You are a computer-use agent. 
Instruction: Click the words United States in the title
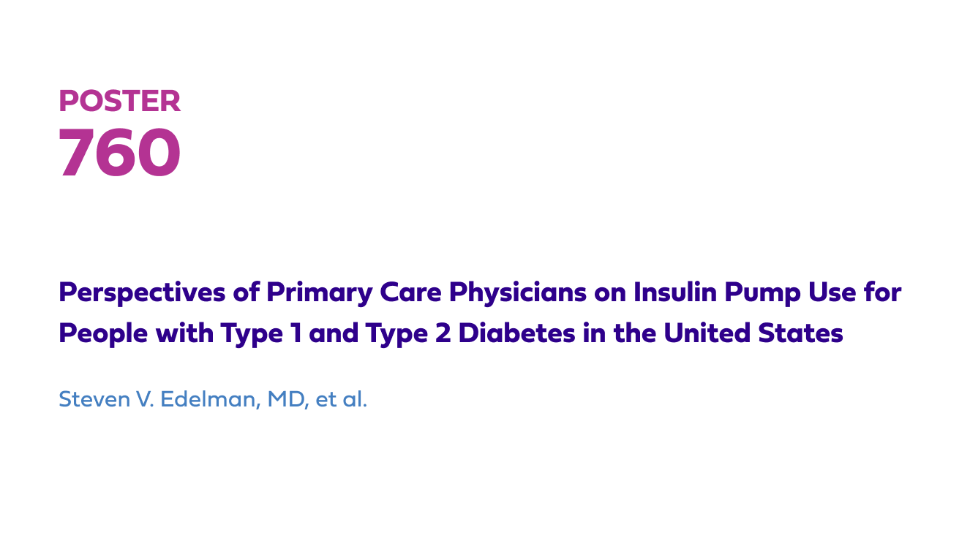pyautogui.click(x=753, y=333)
